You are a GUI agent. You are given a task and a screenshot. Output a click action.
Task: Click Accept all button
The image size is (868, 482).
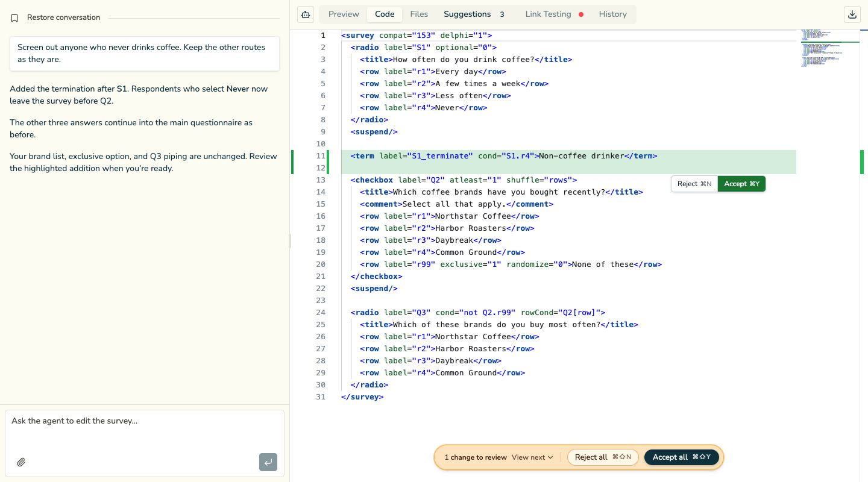[682, 457]
